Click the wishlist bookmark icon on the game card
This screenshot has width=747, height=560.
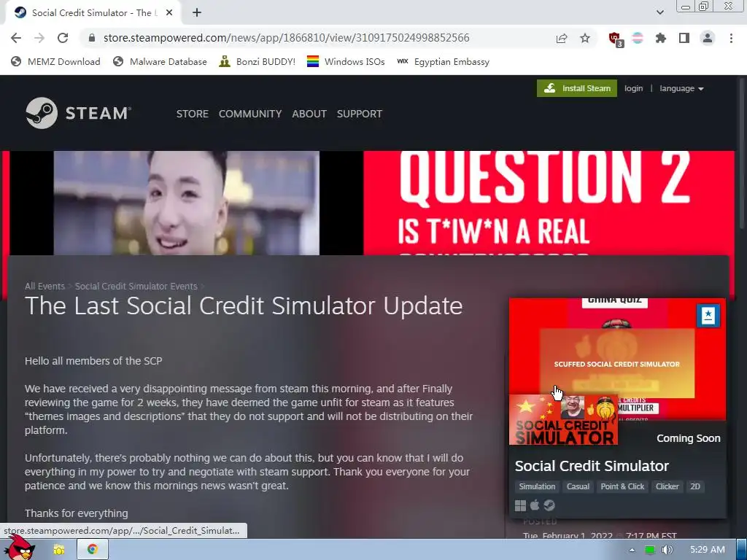tap(708, 315)
